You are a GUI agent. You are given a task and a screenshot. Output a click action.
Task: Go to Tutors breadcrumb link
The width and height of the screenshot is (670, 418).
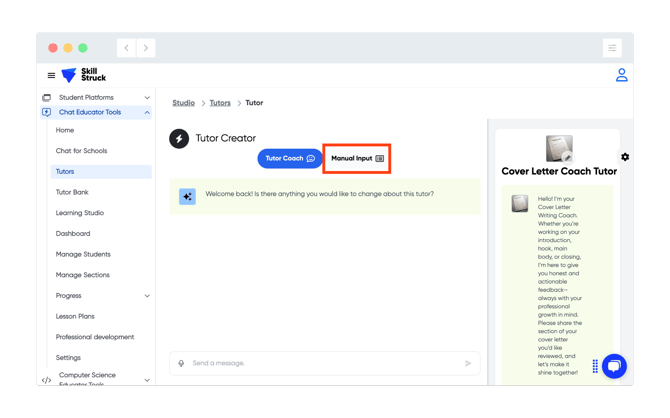(x=220, y=103)
